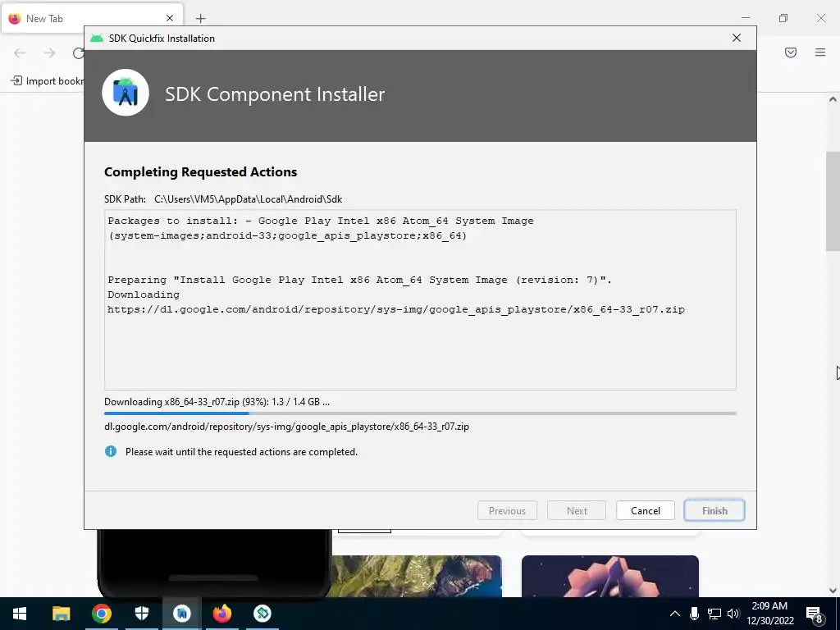Cancel the SDK component installation
This screenshot has height=630, width=840.
tap(645, 510)
